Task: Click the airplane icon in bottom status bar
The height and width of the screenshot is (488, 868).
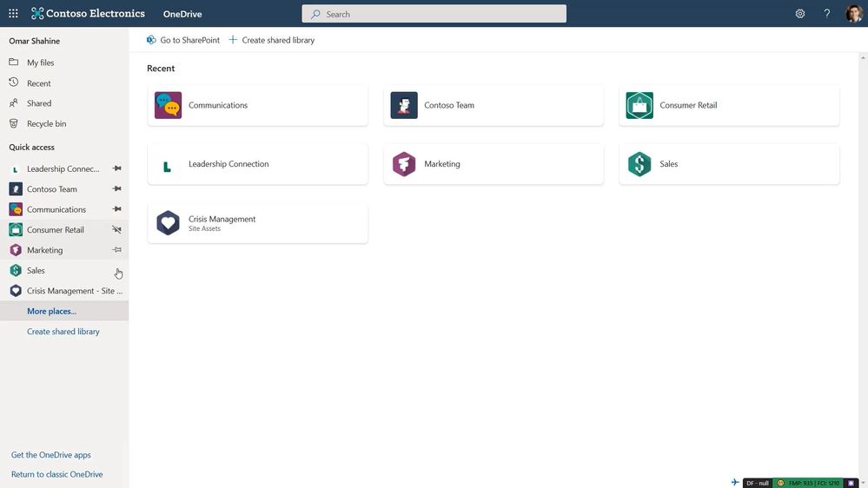Action: point(735,483)
